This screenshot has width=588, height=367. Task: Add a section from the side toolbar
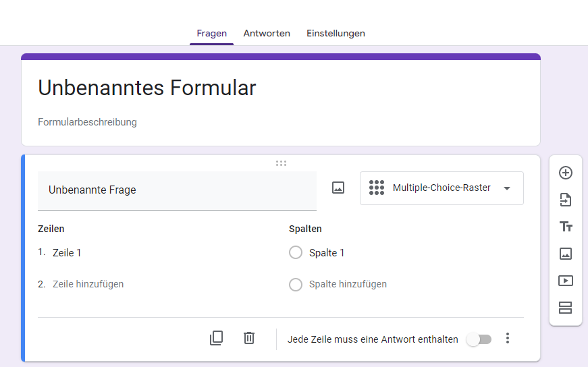(x=566, y=308)
